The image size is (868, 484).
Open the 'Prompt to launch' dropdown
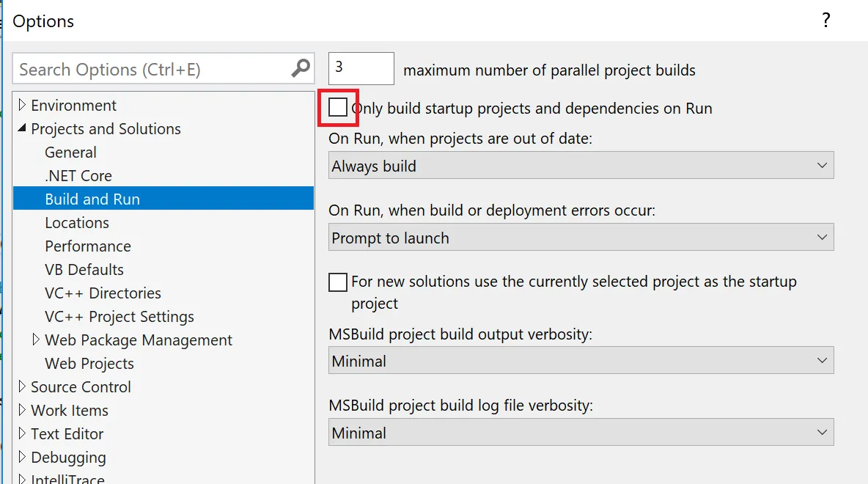[x=581, y=238]
